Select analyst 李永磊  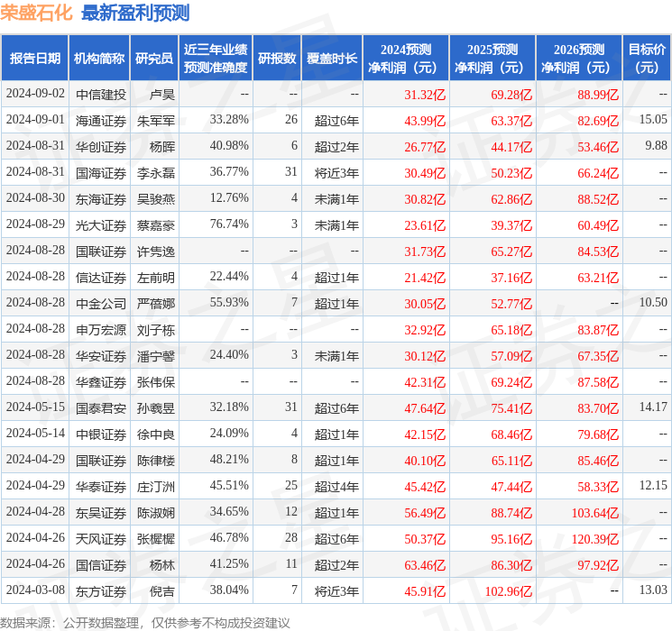[x=155, y=173]
